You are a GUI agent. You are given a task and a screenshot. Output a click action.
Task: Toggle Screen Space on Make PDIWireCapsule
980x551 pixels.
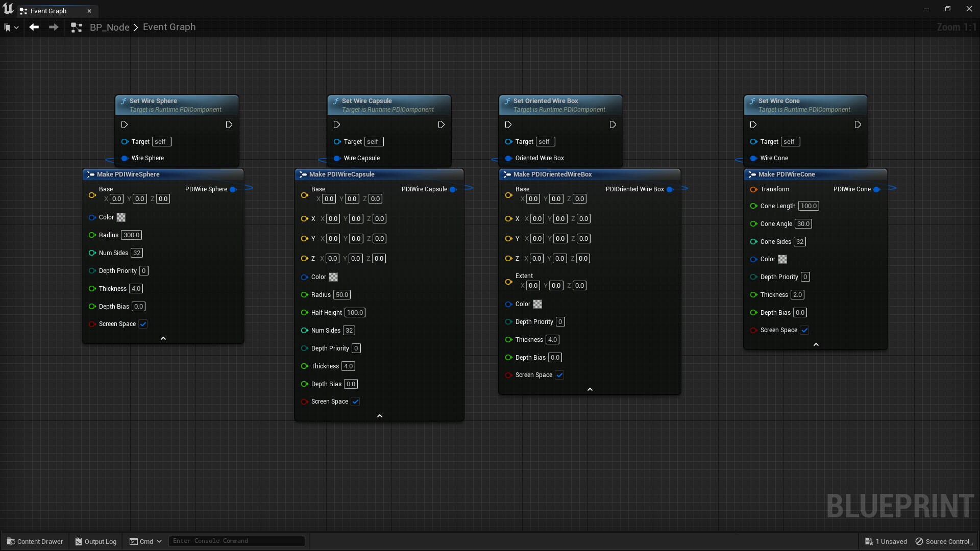355,402
